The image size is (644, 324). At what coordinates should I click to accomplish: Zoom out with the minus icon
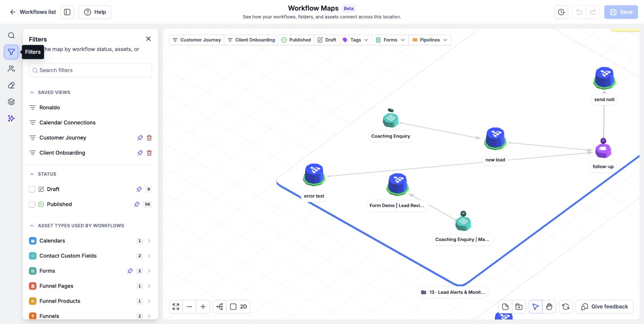190,307
